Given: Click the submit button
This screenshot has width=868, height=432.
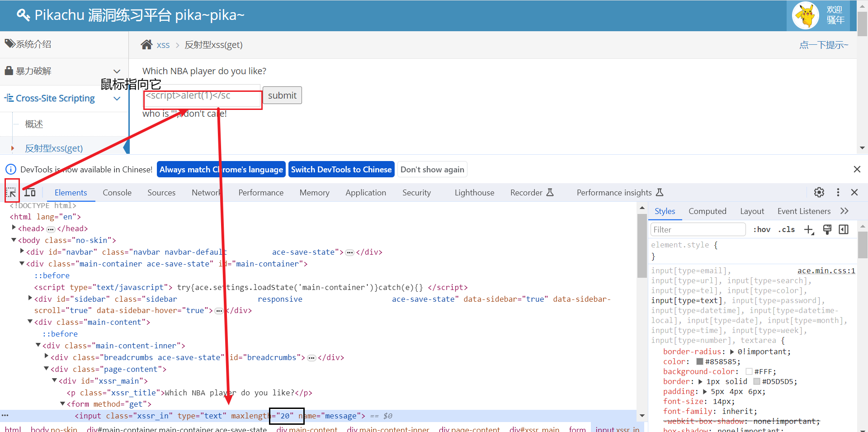Looking at the screenshot, I should tap(282, 95).
